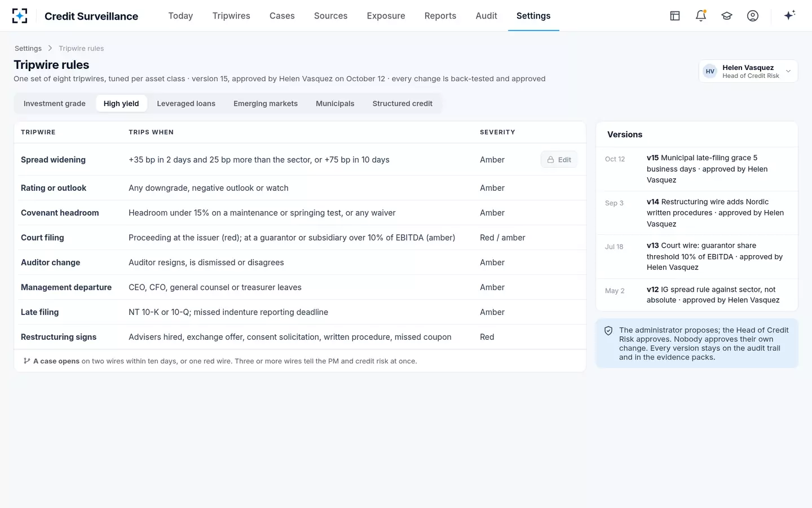Viewport: 812px width, 508px height.
Task: Edit the Spread widening tripwire
Action: pos(559,160)
